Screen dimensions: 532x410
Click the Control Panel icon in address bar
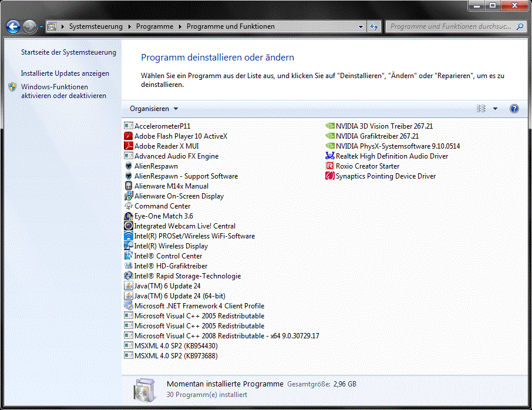click(x=52, y=26)
